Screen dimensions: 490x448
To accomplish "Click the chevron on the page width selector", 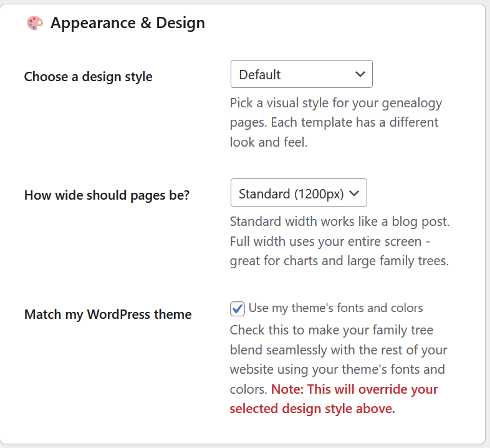I will coord(355,193).
